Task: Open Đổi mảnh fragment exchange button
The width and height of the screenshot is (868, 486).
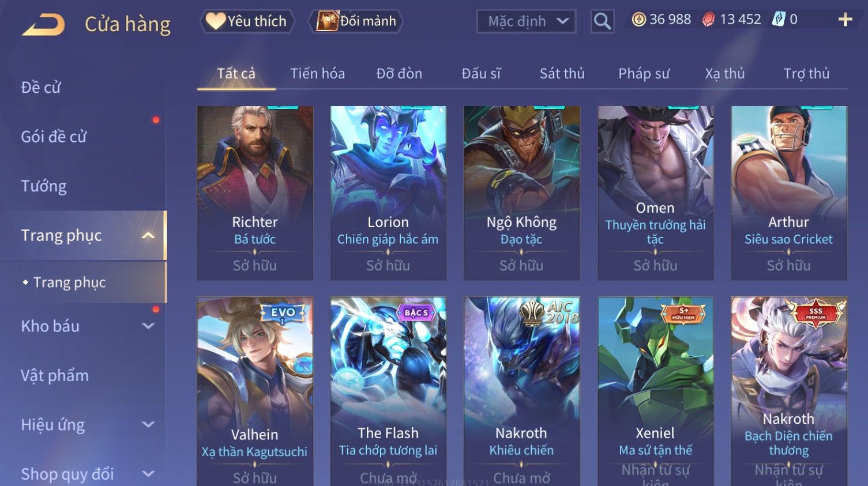Action: (355, 21)
